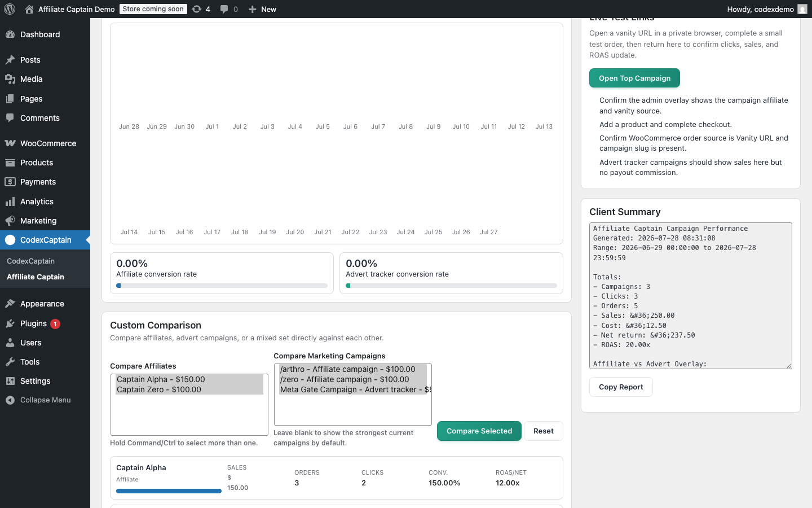Click the Comments sidebar icon
The height and width of the screenshot is (508, 812).
pyautogui.click(x=10, y=118)
